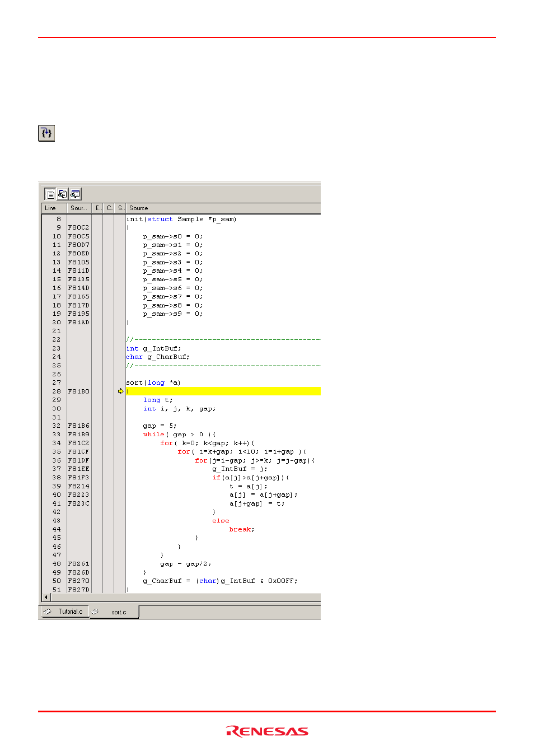Click the Source code column header
The height and width of the screenshot is (756, 534).
223,208
